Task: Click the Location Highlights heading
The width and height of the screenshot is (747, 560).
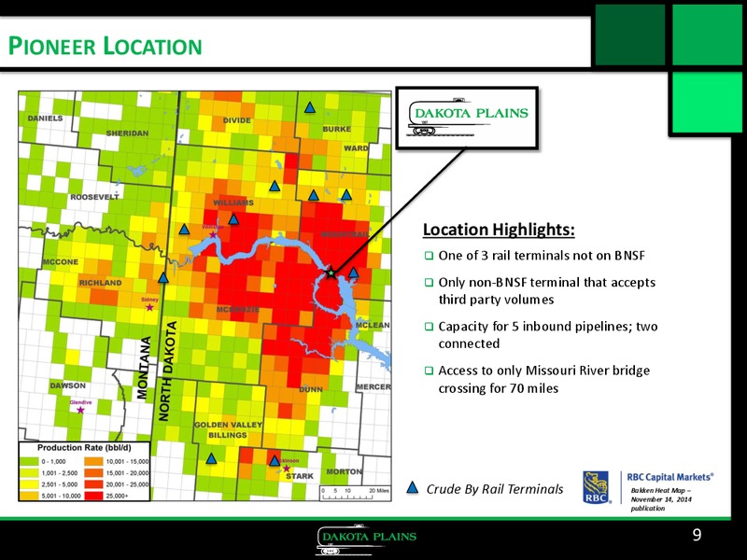Action: [499, 230]
